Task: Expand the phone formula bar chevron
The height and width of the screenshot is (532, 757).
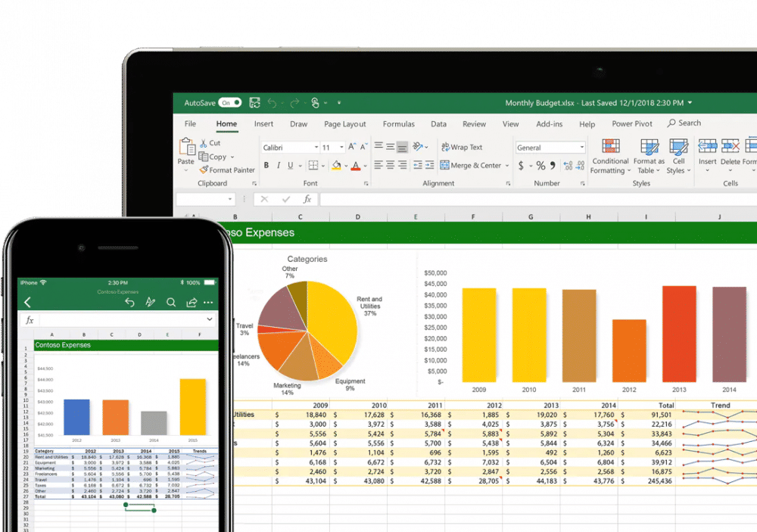Action: point(210,319)
